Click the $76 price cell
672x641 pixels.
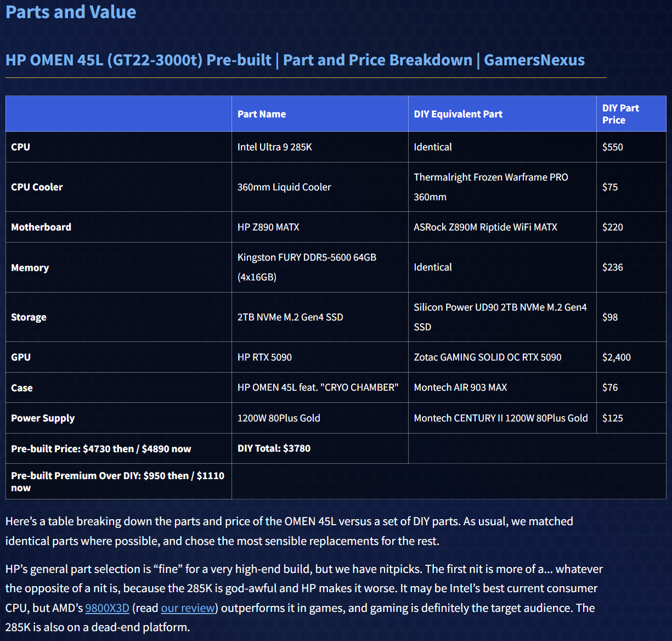[631, 387]
